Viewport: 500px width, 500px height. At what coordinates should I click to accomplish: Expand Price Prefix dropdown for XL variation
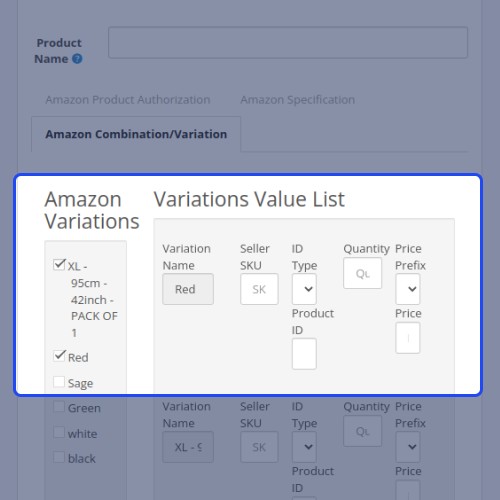[x=408, y=447]
